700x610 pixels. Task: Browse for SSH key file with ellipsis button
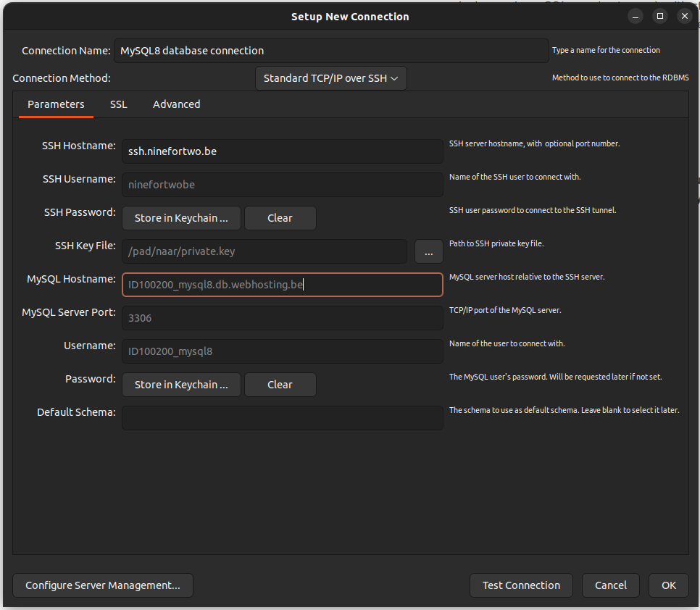pyautogui.click(x=428, y=251)
